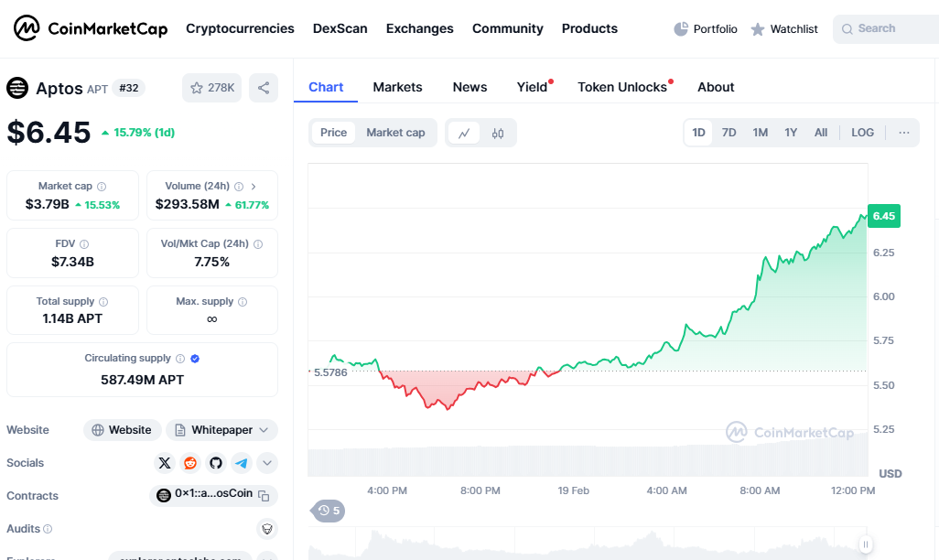Viewport: 939px width, 560px height.
Task: Expand more social links
Action: pos(266,463)
